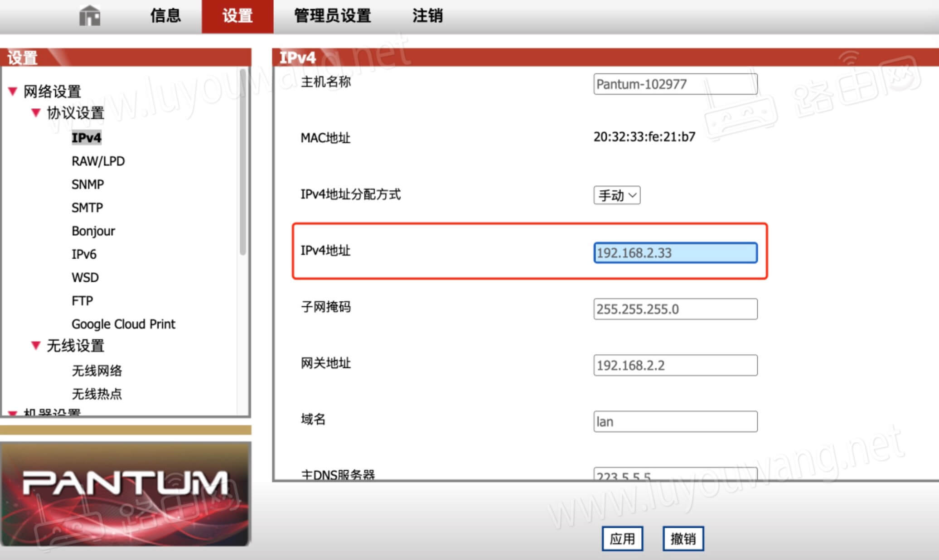Switch to 管理员设置 tab
939x560 pixels.
coord(332,16)
